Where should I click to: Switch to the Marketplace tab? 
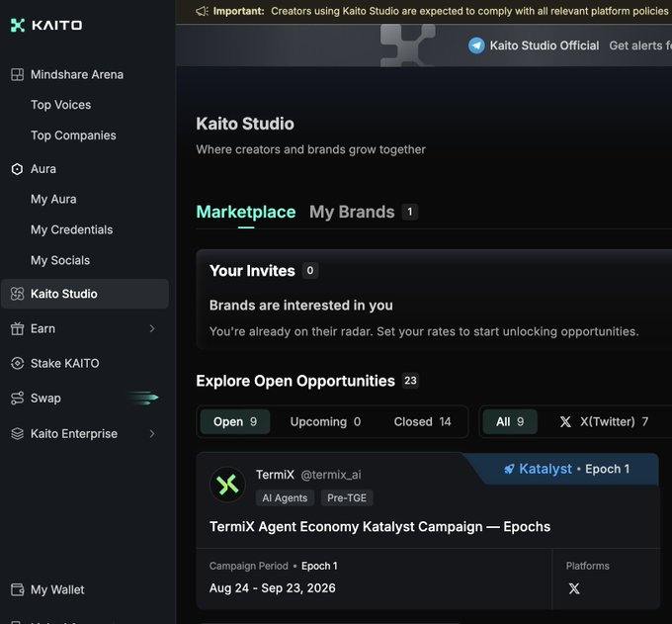click(x=246, y=213)
